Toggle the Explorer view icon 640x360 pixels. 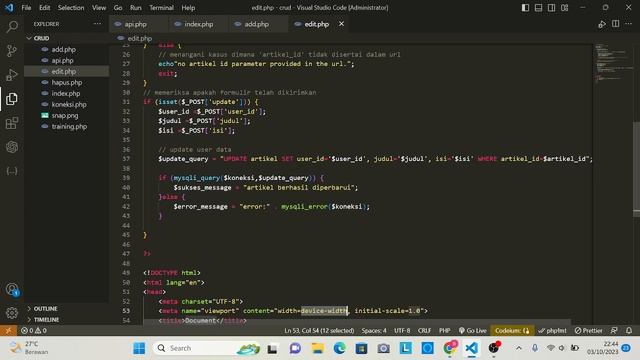pos(12,99)
